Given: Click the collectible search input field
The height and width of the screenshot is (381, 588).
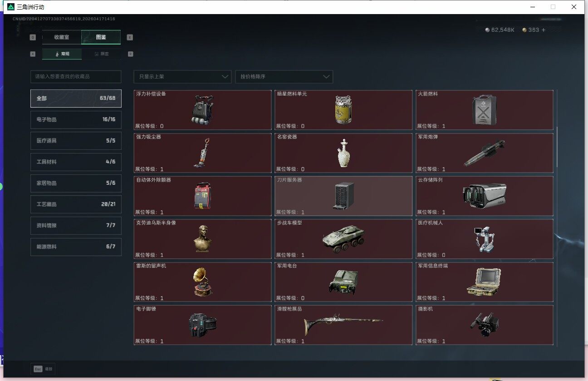Looking at the screenshot, I should point(76,77).
